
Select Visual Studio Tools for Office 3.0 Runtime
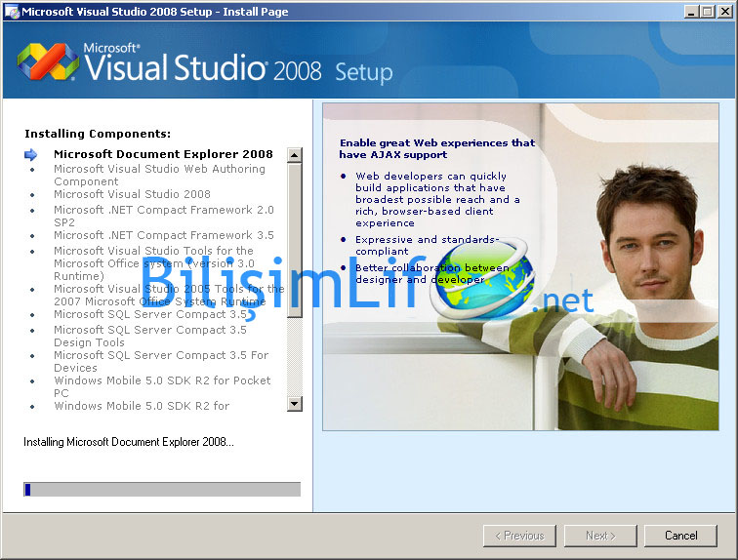154,263
